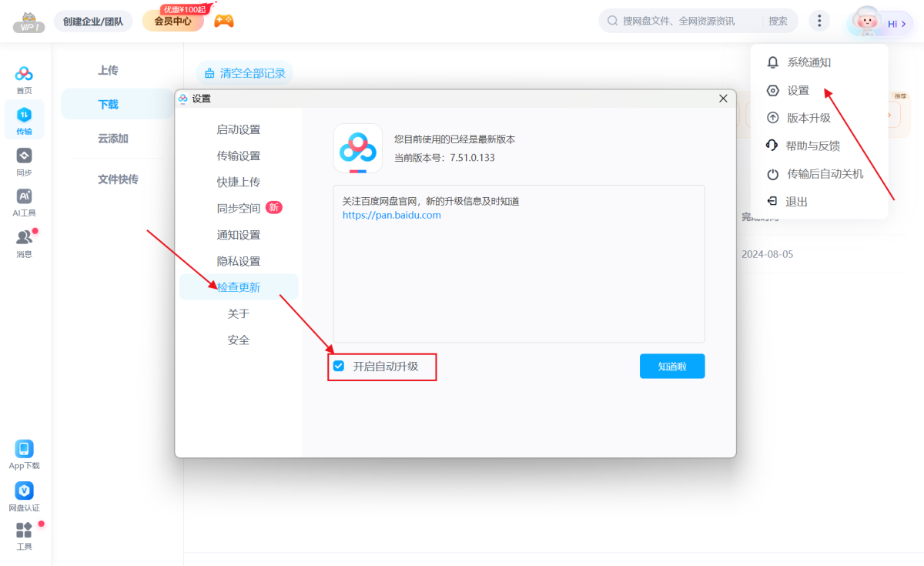Expand the Hi user menu arrow
Image resolution: width=924 pixels, height=566 pixels.
tap(904, 24)
